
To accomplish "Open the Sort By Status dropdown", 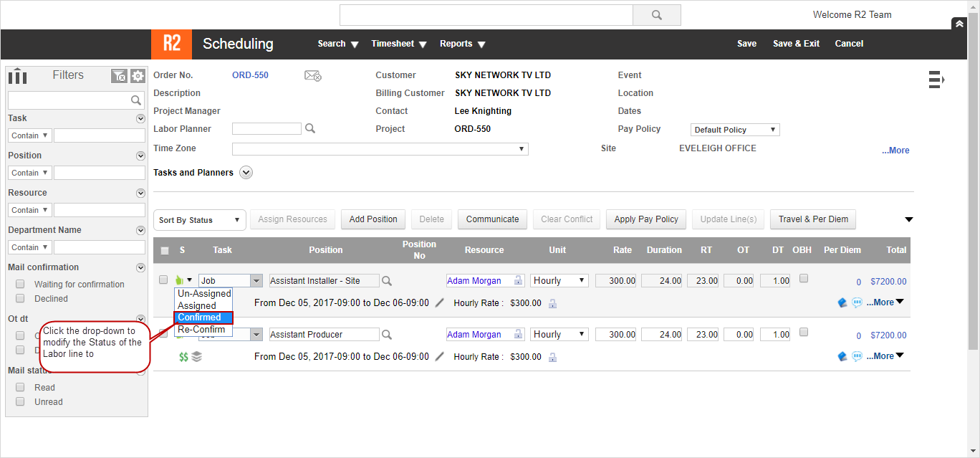I will tap(200, 220).
